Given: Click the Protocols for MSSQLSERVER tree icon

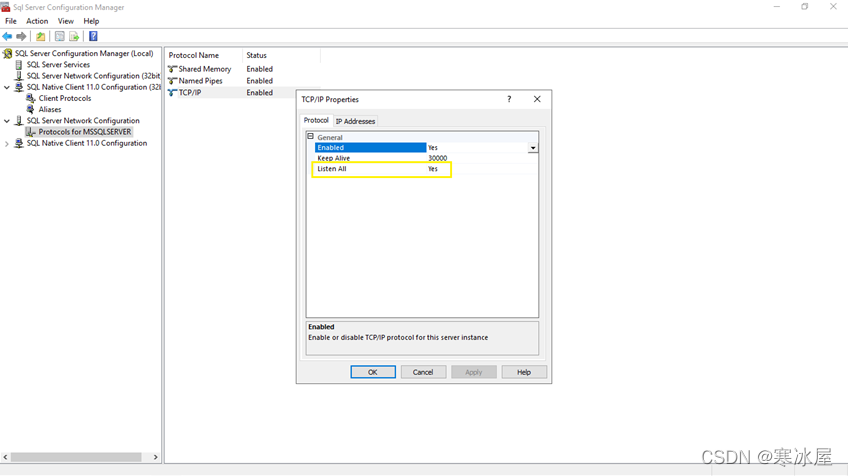Looking at the screenshot, I should (31, 132).
